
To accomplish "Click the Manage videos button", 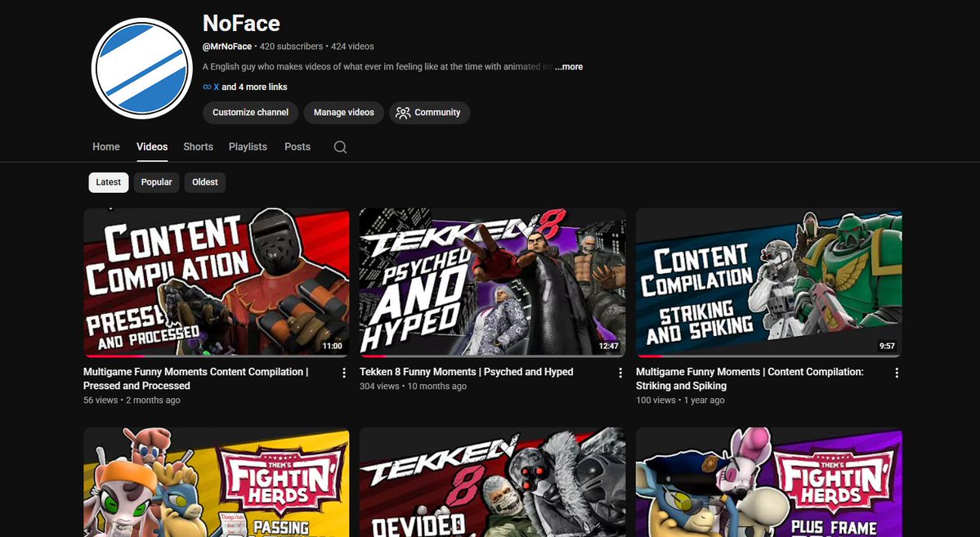I will pyautogui.click(x=344, y=113).
